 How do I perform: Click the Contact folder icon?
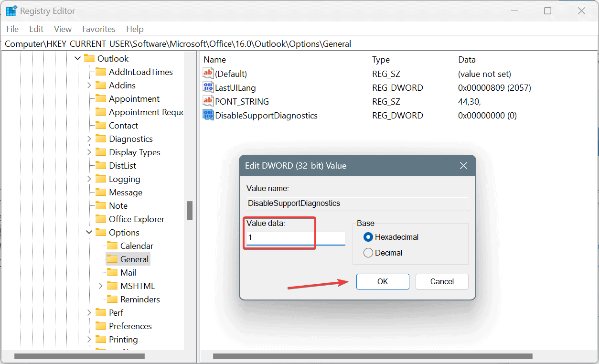101,125
